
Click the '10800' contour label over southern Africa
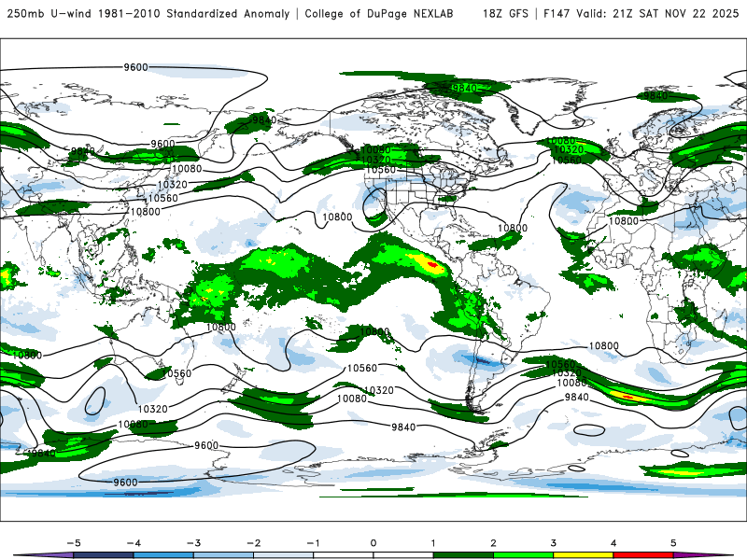click(x=603, y=345)
